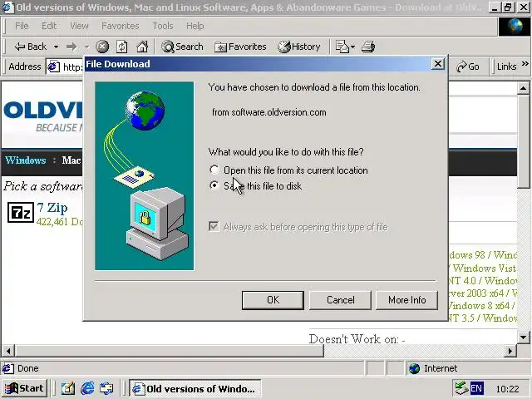Go to the Home page icon
This screenshot has width=532, height=399.
click(142, 47)
